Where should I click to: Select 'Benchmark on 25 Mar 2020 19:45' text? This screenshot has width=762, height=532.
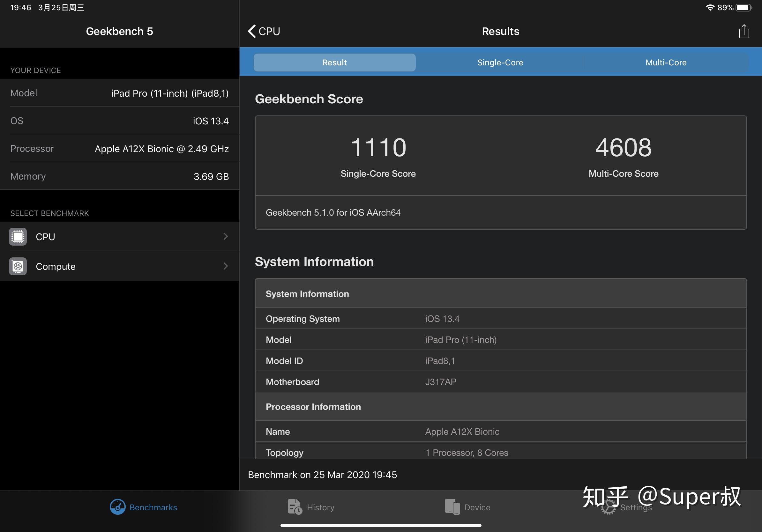click(322, 475)
